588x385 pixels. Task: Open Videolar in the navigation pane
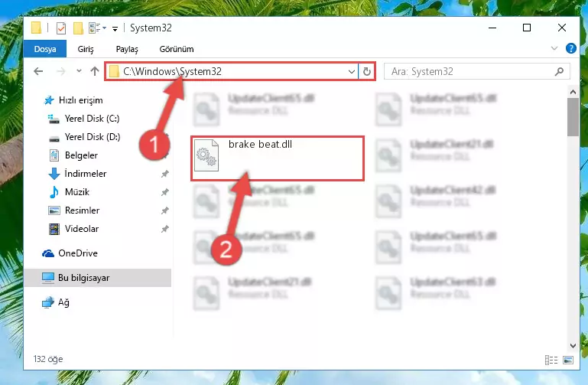coord(82,229)
